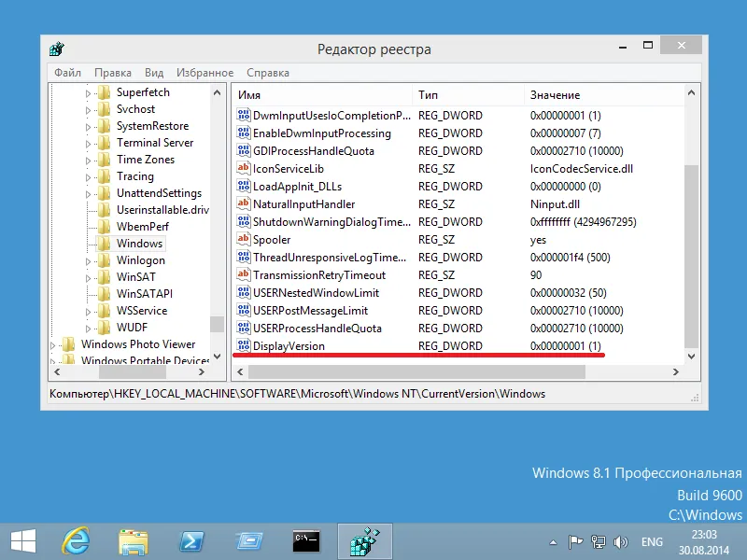This screenshot has width=747, height=560.
Task: Click the USERProcessHandleQuota DWORD icon
Action: point(244,328)
